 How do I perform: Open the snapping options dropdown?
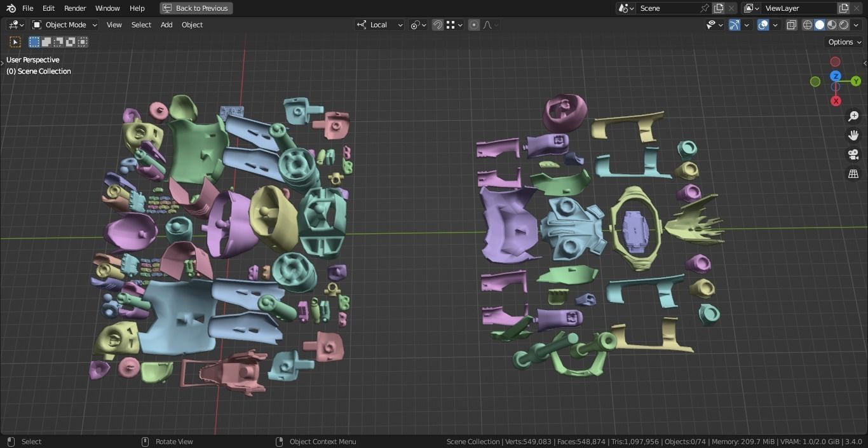click(x=454, y=25)
